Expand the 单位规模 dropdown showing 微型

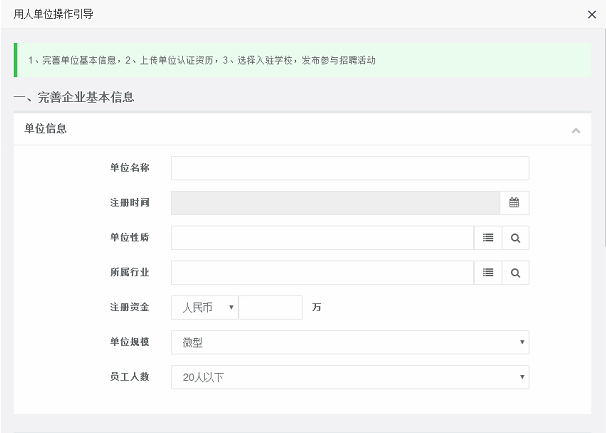point(350,342)
